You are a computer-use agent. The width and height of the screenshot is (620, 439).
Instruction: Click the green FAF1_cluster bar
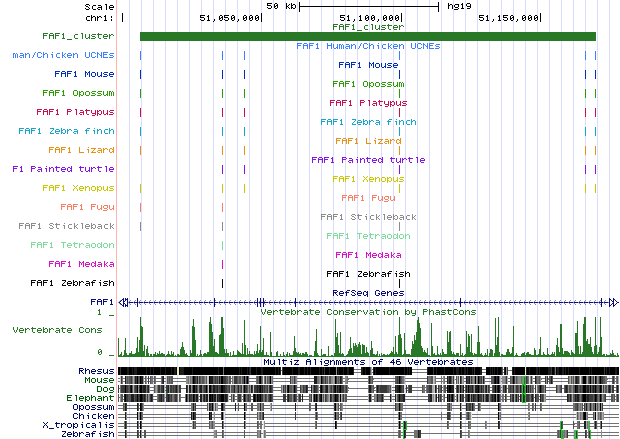[367, 37]
